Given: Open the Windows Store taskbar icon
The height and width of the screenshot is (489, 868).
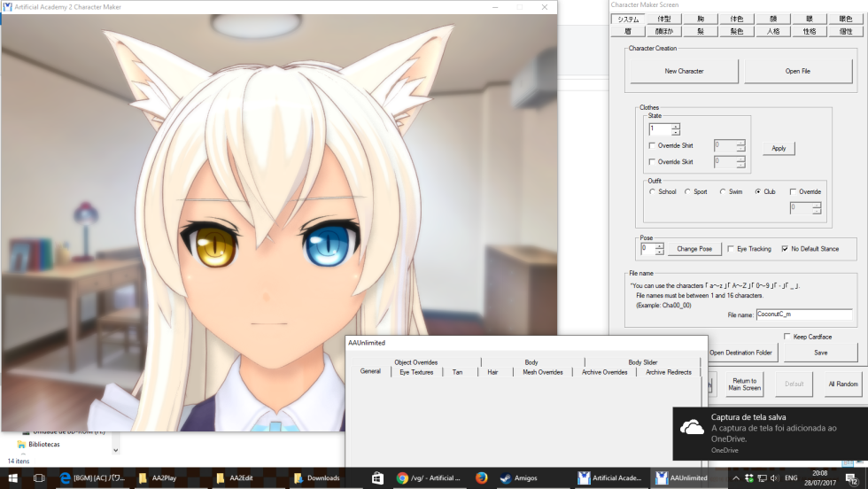Looking at the screenshot, I should tap(377, 477).
